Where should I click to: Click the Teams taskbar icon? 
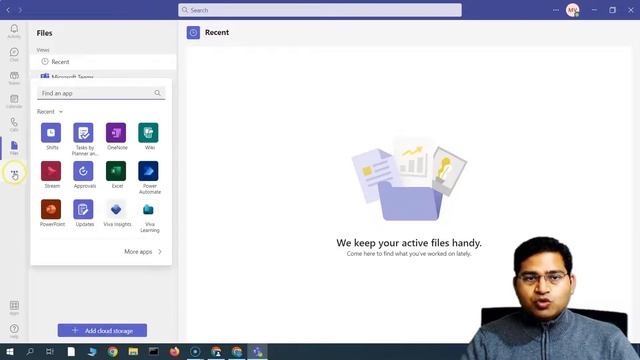pos(258,352)
